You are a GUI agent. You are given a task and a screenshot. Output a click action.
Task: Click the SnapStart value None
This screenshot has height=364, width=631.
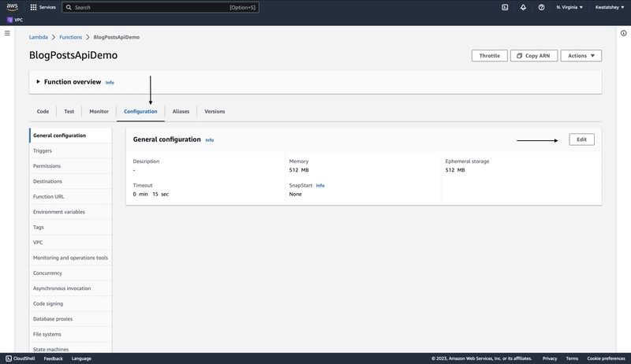click(295, 194)
